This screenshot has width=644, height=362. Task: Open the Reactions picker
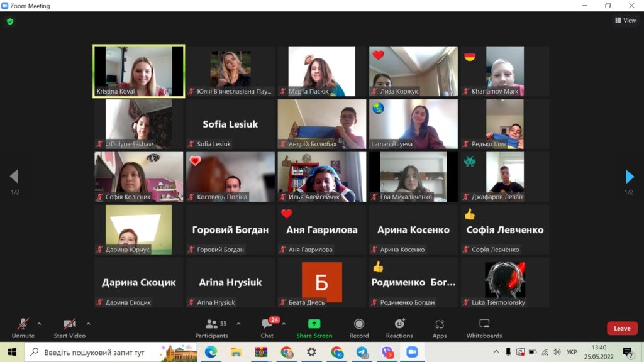point(399,327)
